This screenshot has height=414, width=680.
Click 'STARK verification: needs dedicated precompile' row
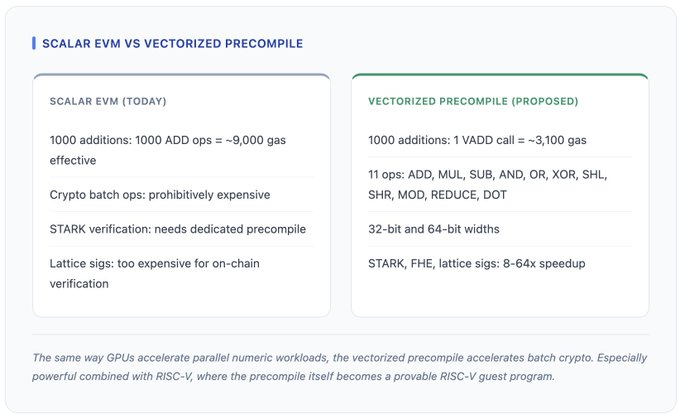[177, 229]
